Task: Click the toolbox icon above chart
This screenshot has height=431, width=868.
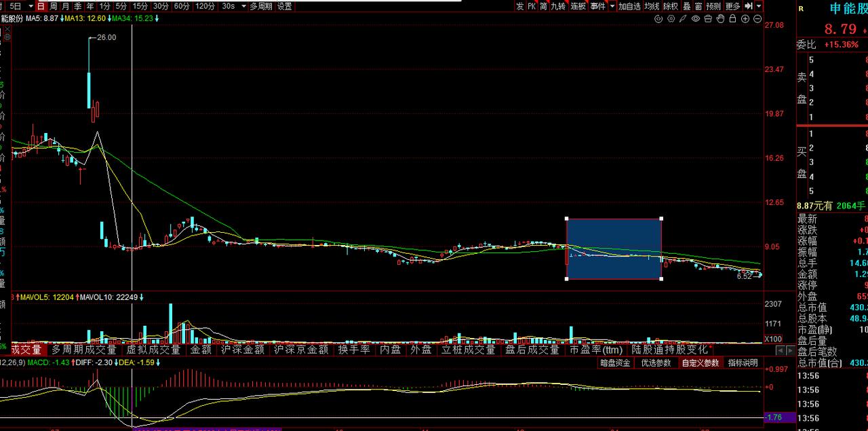Action: pos(709,18)
